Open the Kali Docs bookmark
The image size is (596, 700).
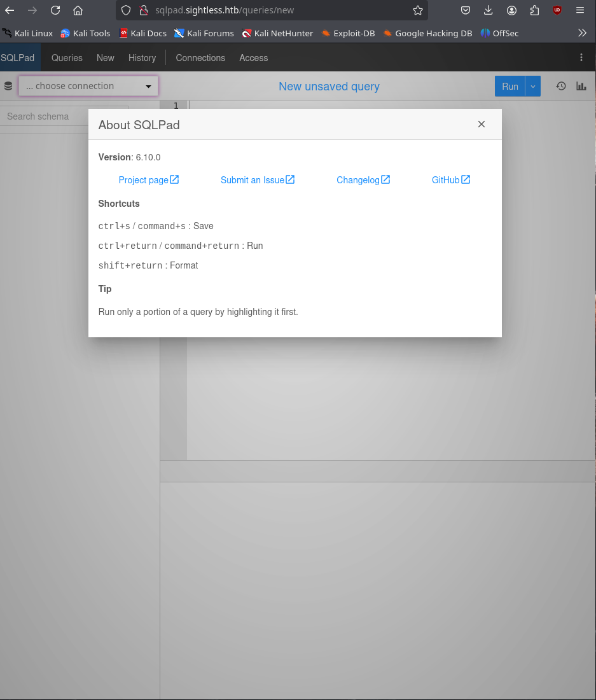[x=142, y=33]
